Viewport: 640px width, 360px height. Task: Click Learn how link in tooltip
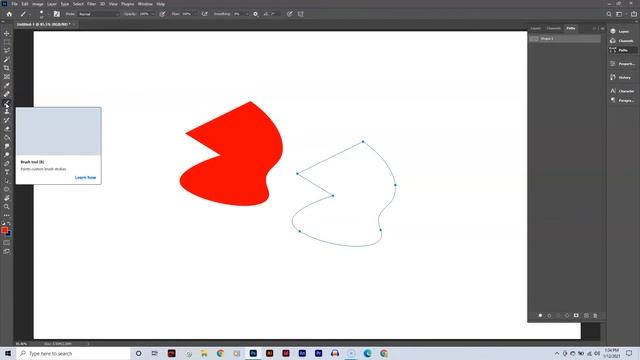pyautogui.click(x=85, y=178)
